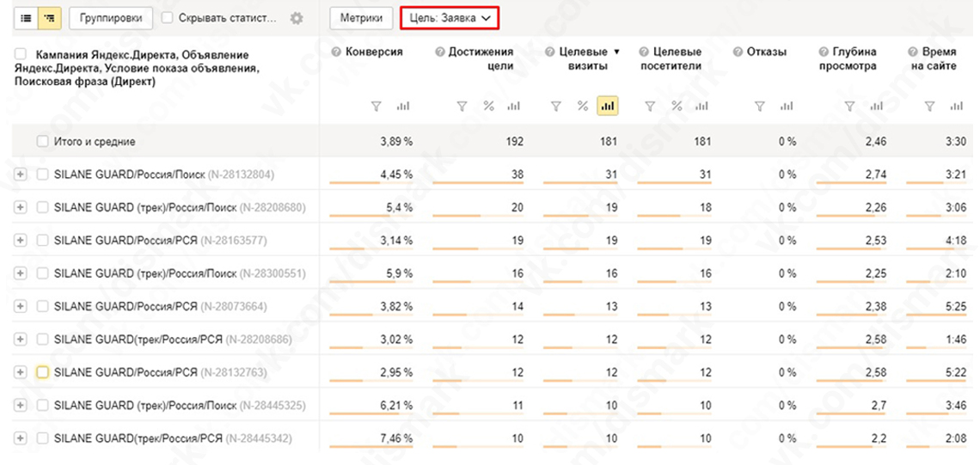Expand the SILANE GUARD N-28132804 row
The height and width of the screenshot is (465, 980).
(x=21, y=174)
